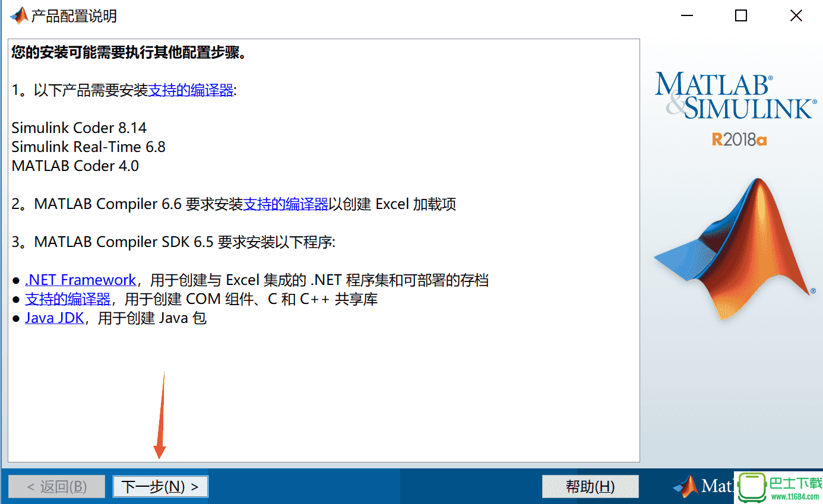Click the MATLAB Compiler SDK 6.5 line
823x504 pixels.
pyautogui.click(x=173, y=242)
